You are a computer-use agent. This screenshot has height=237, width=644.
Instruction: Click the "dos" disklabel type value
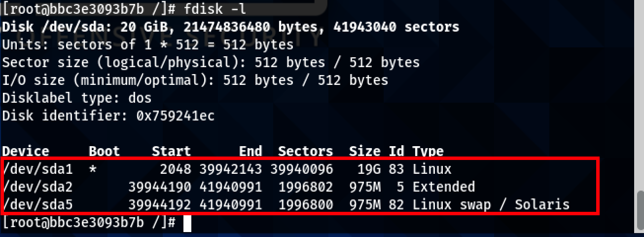click(x=138, y=98)
